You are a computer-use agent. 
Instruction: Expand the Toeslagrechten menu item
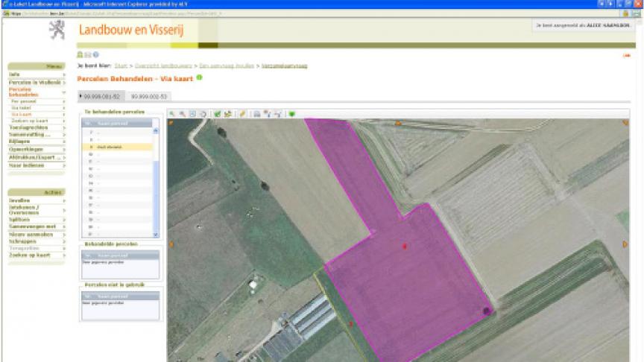36,127
